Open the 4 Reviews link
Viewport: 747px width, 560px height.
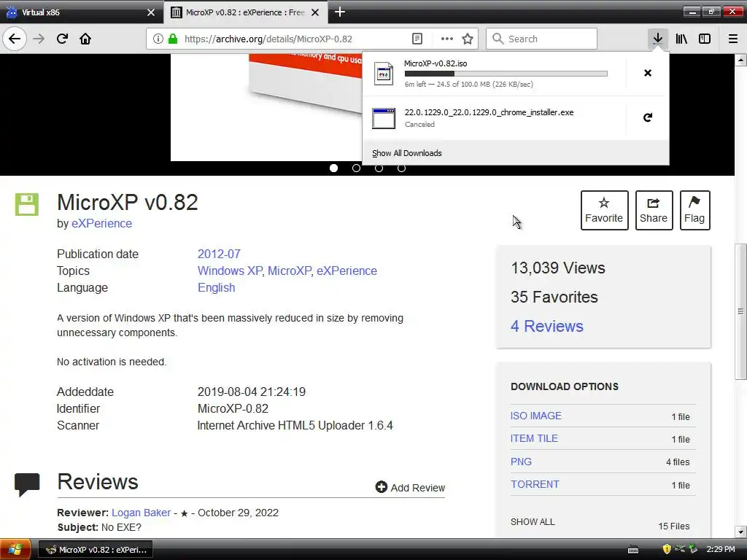tap(547, 326)
